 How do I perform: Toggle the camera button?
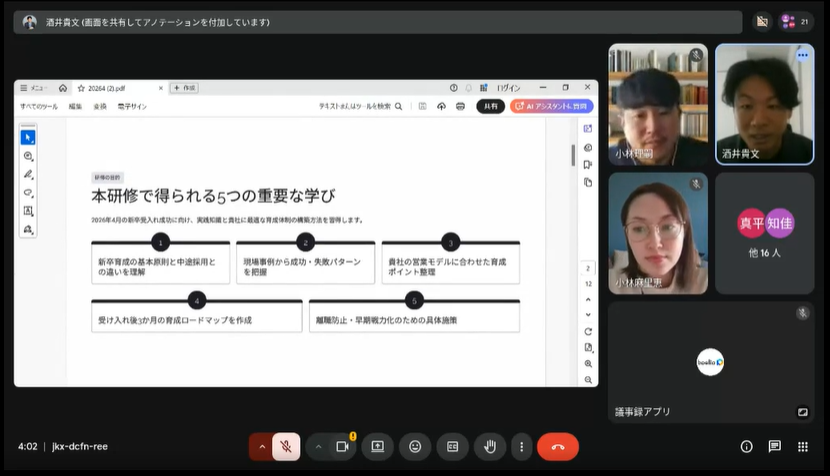tap(342, 447)
